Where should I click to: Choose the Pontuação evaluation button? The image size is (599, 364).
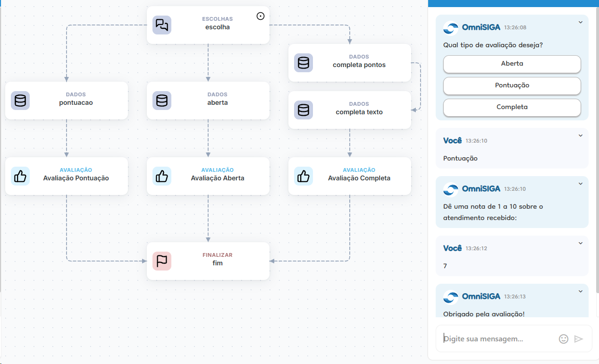(x=512, y=85)
